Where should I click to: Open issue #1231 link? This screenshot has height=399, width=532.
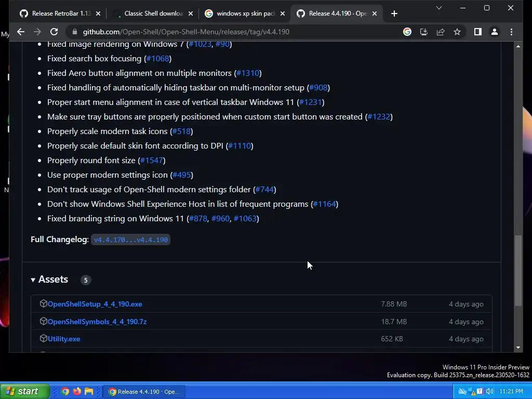(311, 102)
